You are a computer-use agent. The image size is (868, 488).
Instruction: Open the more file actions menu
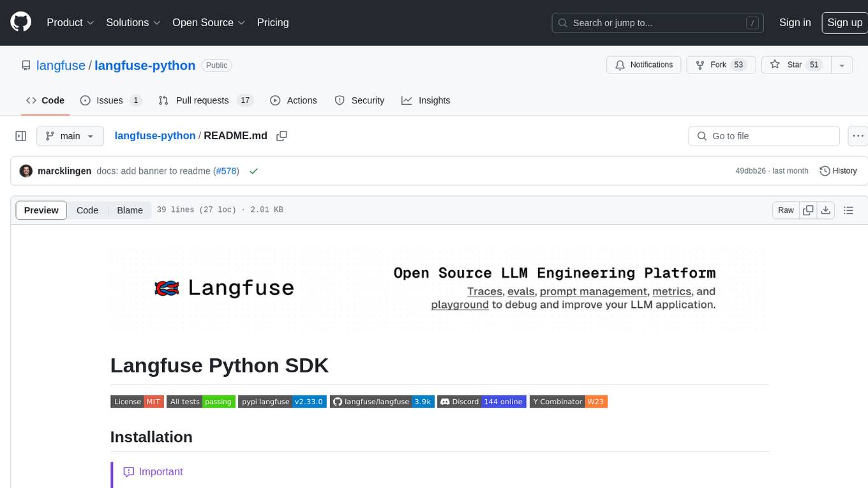[x=858, y=136]
